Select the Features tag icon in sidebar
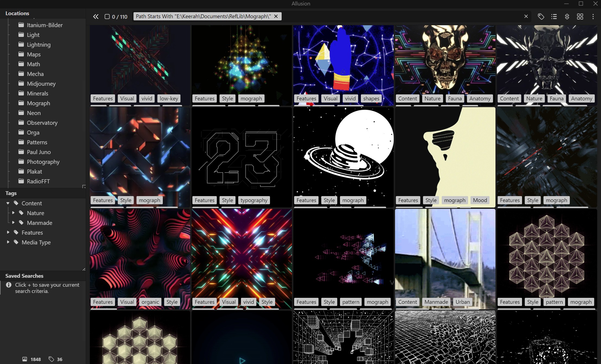 (16, 232)
